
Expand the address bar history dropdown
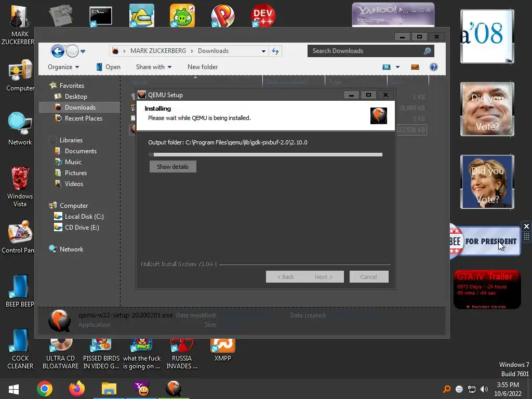[x=263, y=51]
